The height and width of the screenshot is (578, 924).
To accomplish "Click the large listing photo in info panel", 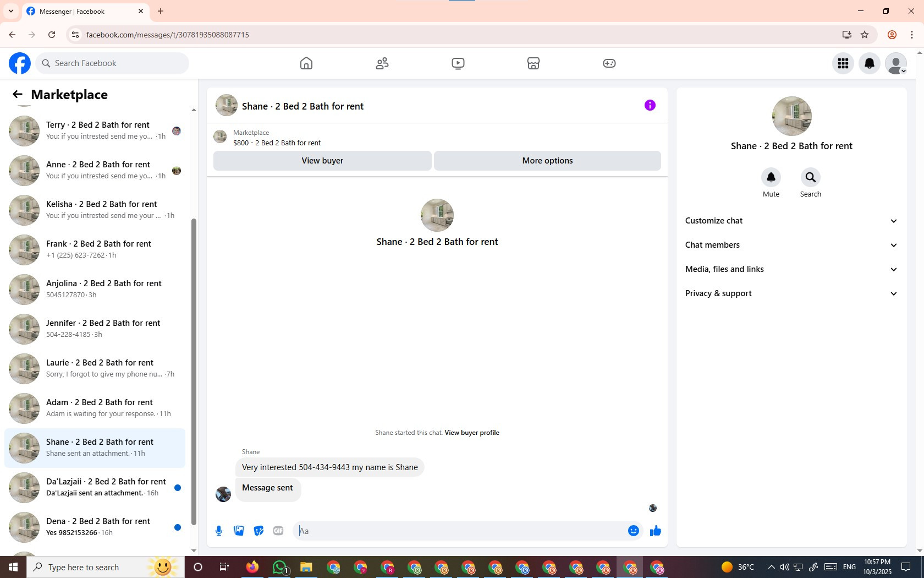I will (792, 116).
